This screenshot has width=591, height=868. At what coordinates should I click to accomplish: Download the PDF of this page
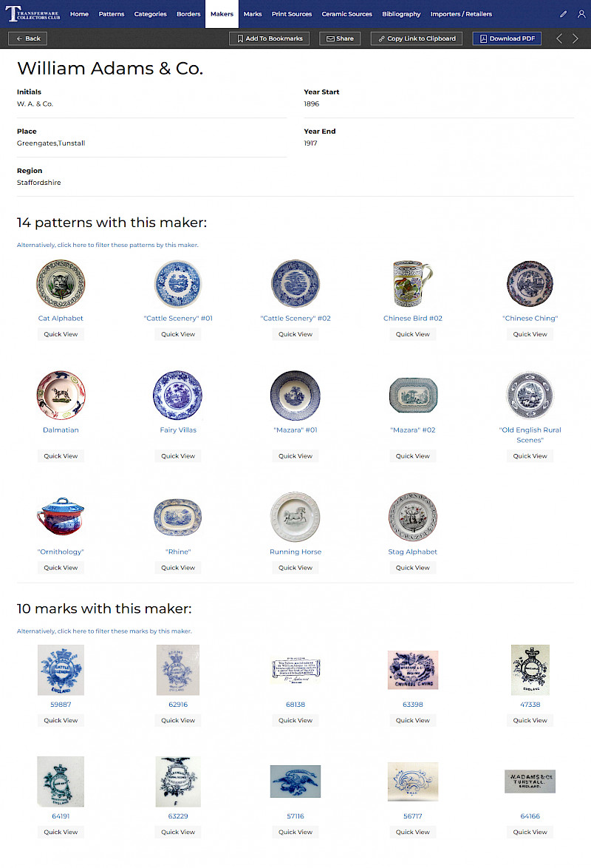point(507,38)
